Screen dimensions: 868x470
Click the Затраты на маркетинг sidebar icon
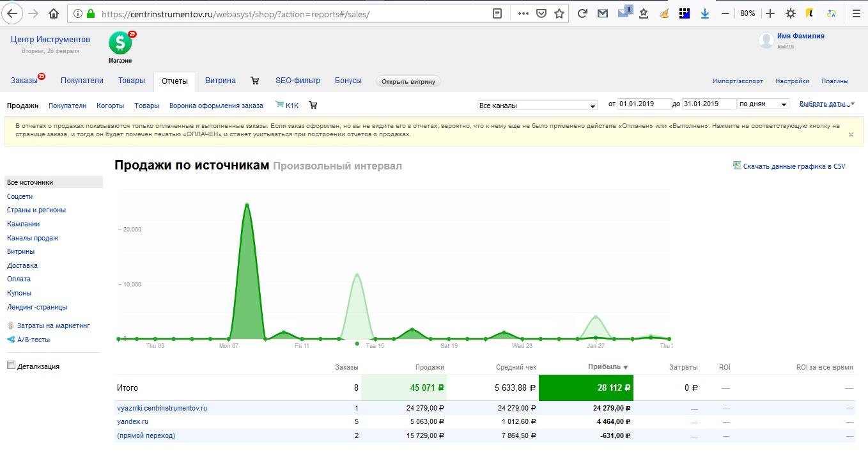tap(10, 325)
